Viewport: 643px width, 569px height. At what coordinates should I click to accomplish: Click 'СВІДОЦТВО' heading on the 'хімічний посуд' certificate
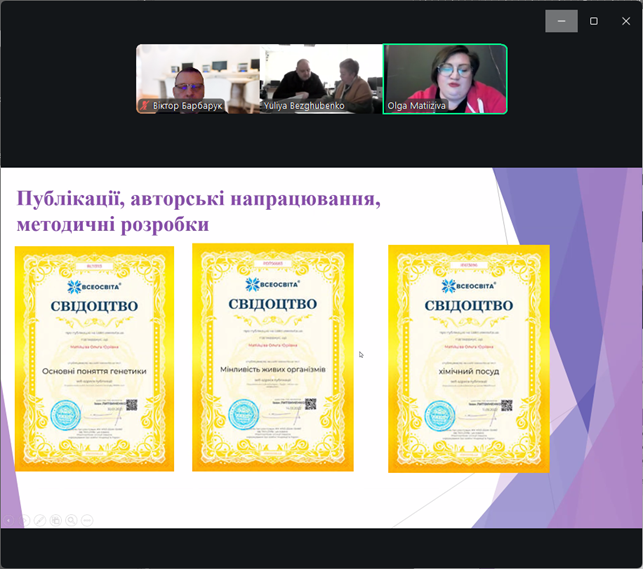[x=469, y=305]
